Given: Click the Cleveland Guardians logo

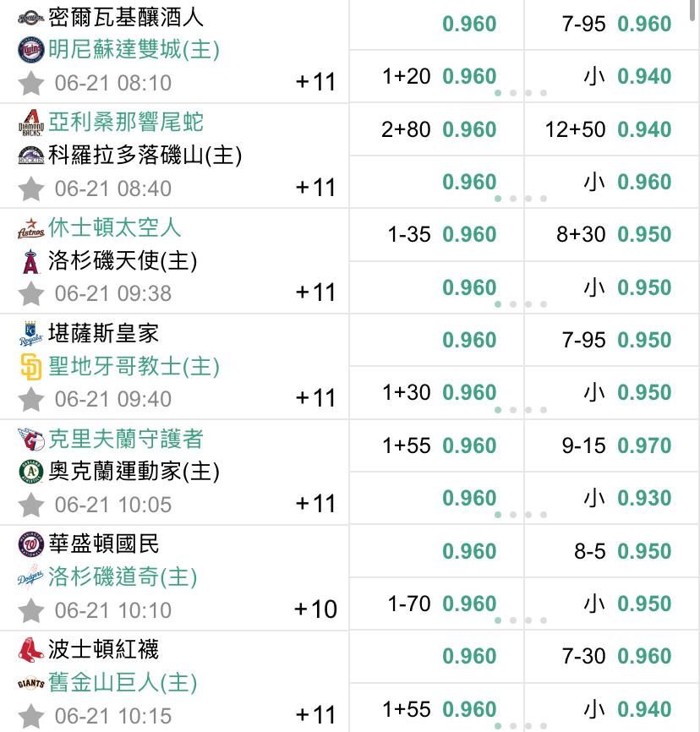Looking at the screenshot, I should (x=30, y=439).
